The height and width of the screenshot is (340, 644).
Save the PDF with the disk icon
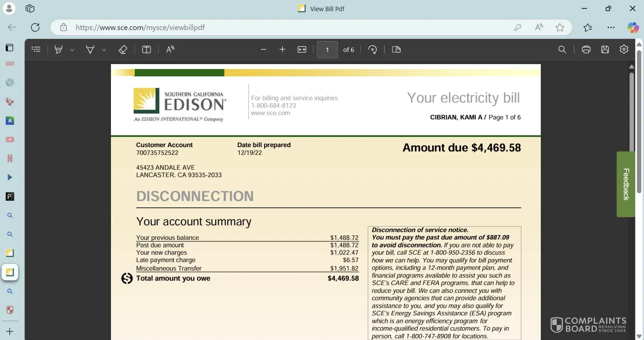coord(605,49)
